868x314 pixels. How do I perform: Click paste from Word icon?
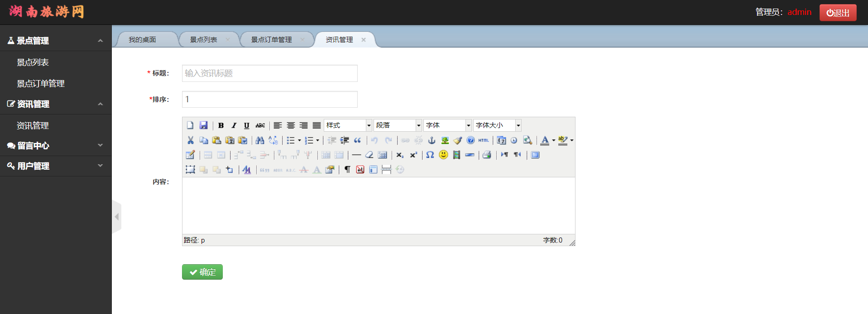pos(243,140)
